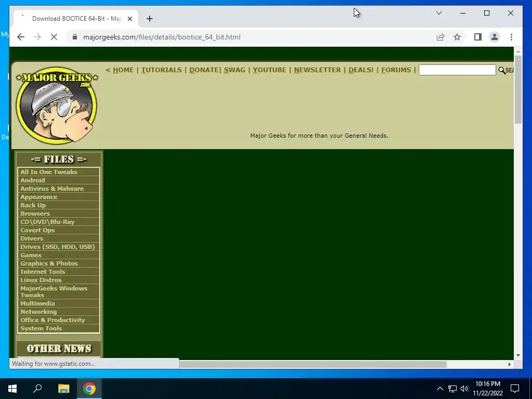Click the taskbar clock
This screenshot has height=399, width=532.
coord(488,389)
